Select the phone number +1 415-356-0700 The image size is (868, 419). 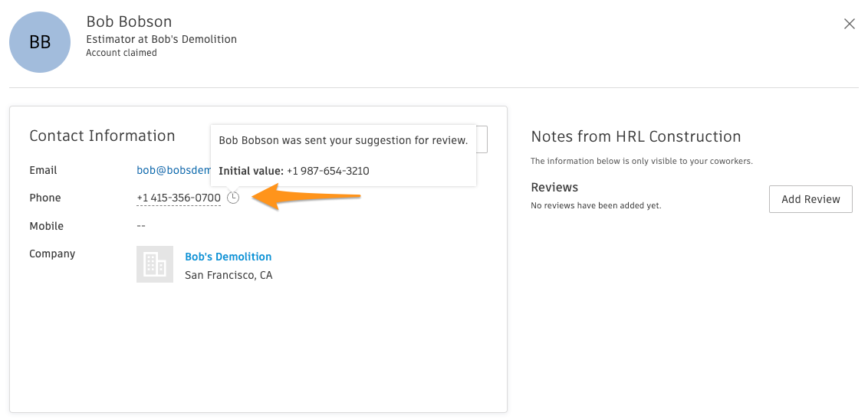[179, 198]
